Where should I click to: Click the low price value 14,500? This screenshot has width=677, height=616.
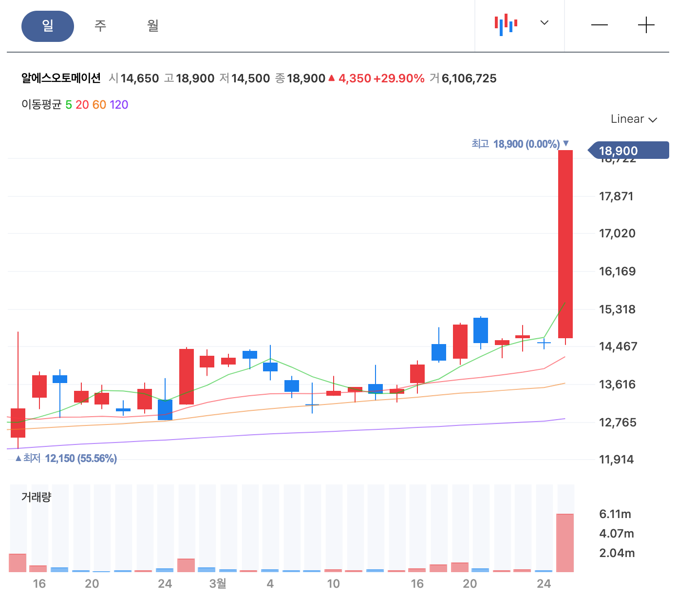click(x=250, y=78)
